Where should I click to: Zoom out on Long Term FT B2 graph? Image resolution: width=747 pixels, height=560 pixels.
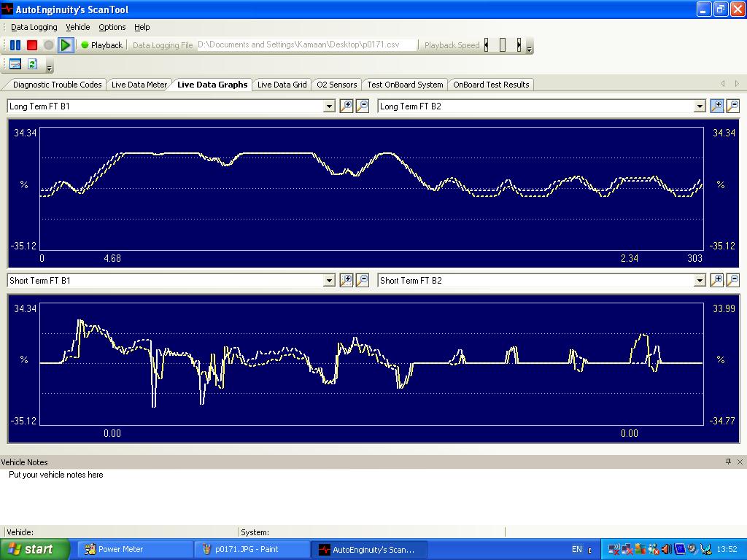click(732, 106)
